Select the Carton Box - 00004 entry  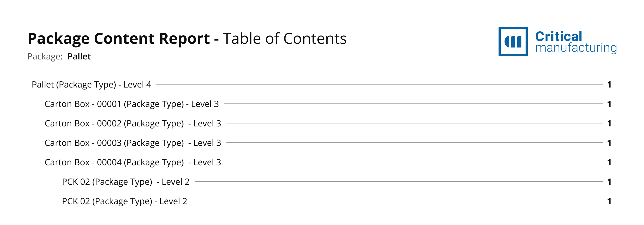[x=133, y=162]
